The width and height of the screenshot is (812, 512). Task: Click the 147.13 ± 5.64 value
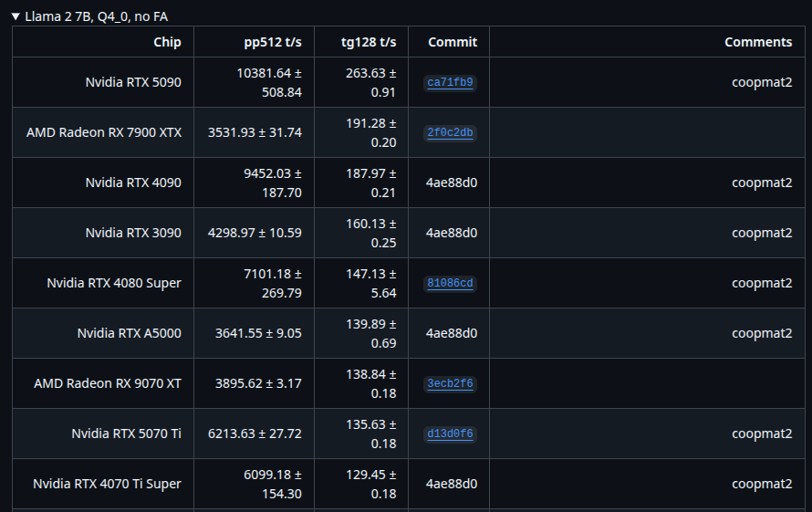(x=370, y=283)
